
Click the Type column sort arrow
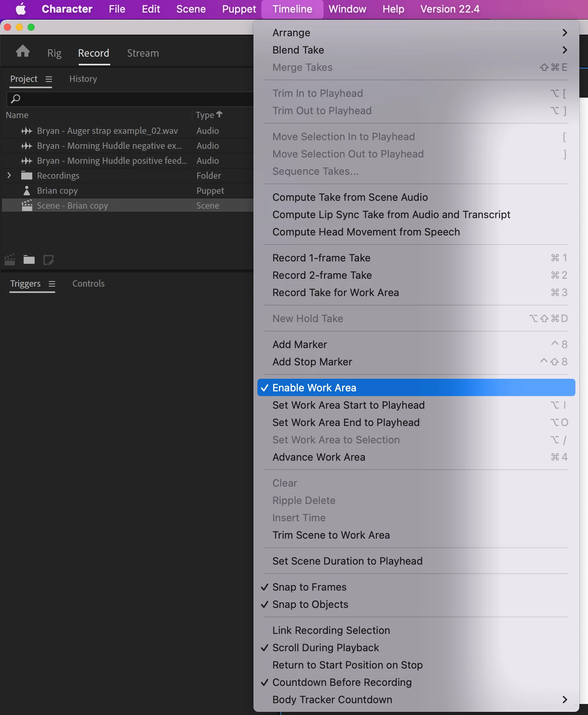coord(219,114)
